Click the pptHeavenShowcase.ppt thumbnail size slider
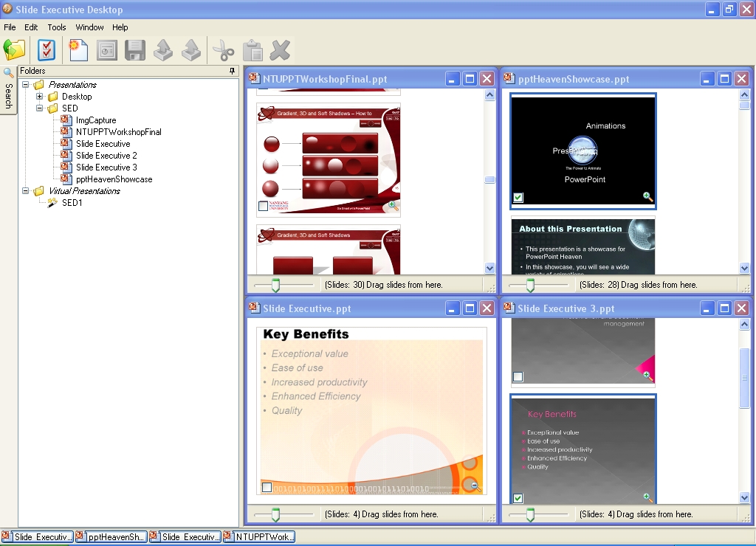Screen dimensions: 756x546 [530, 286]
